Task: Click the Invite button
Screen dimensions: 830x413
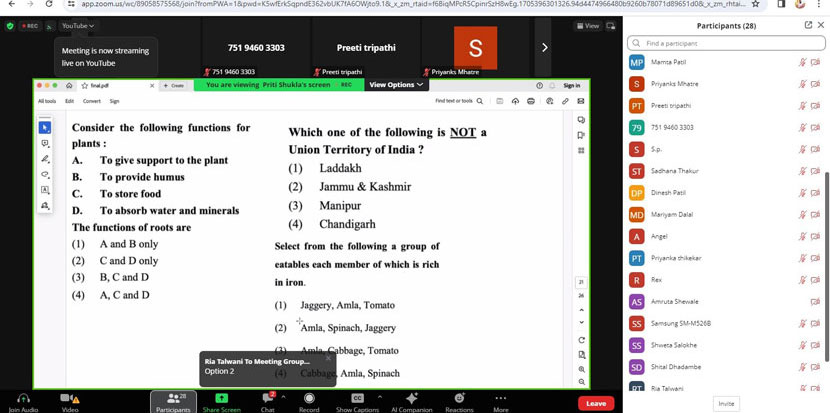Action: (x=726, y=403)
